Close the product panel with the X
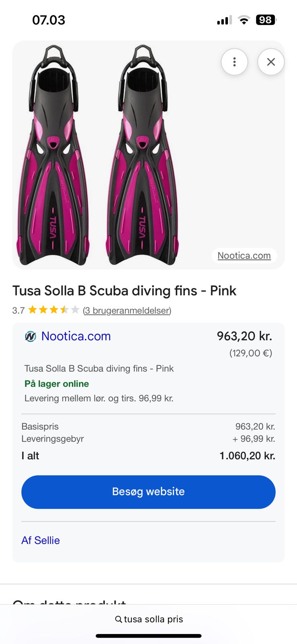This screenshot has height=644, width=297. 271,62
